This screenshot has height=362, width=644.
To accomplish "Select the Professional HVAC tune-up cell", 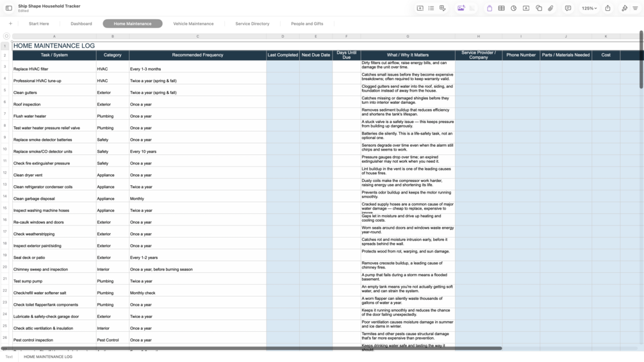I will pyautogui.click(x=54, y=78).
